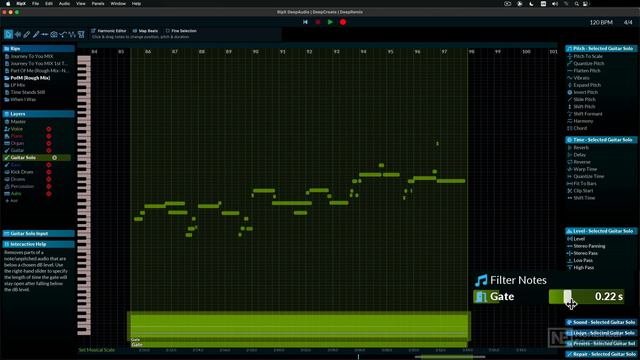Screen dimensions: 640x360
Task: Click the Set Musical Scale label
Action: tap(97, 350)
